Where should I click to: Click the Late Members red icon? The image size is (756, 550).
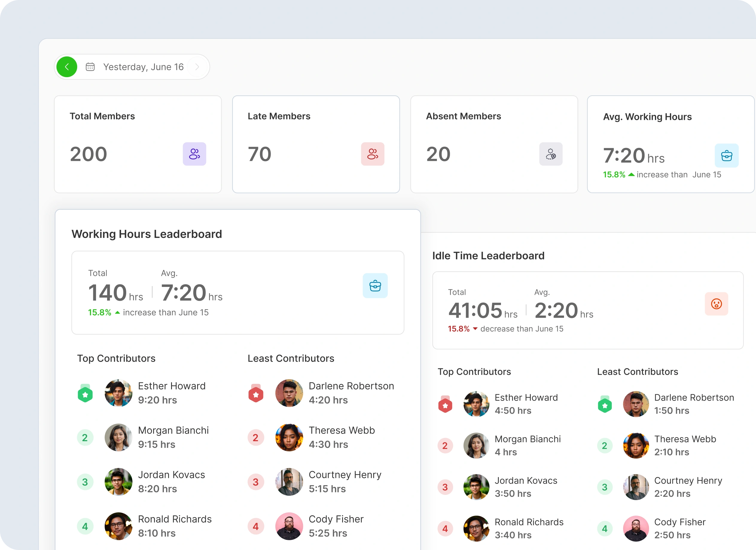372,154
